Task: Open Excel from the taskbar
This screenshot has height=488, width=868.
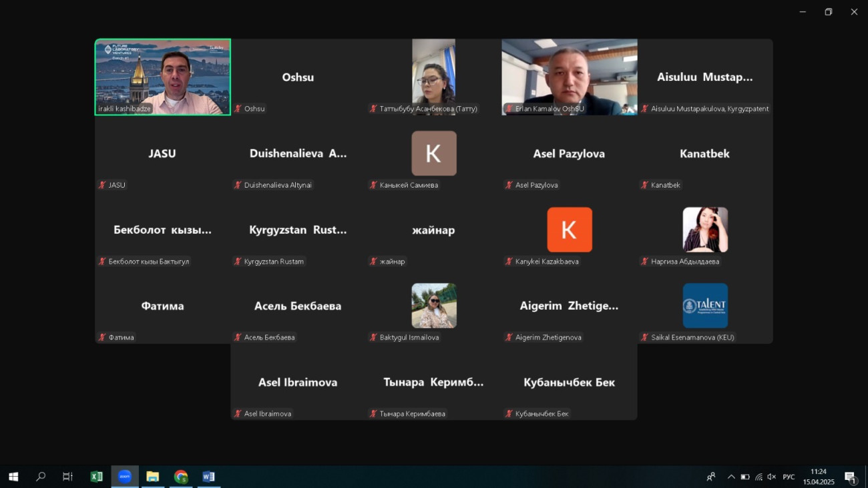Action: click(x=96, y=477)
